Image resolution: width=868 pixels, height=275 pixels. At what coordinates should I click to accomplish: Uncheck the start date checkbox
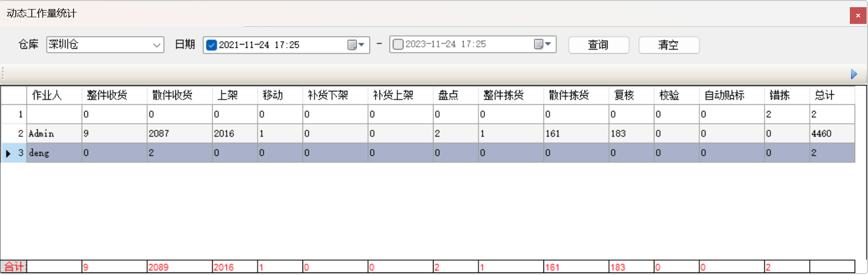click(x=211, y=45)
